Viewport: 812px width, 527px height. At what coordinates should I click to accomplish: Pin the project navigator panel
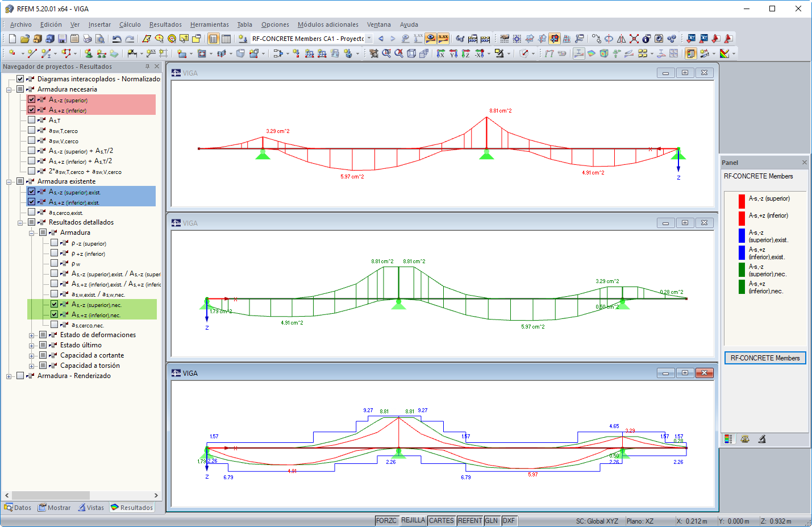[147, 67]
